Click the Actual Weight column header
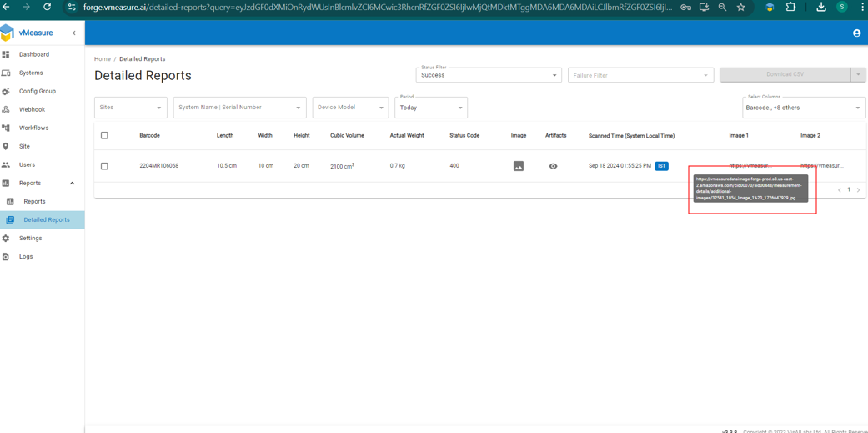This screenshot has width=868, height=433. coord(408,135)
